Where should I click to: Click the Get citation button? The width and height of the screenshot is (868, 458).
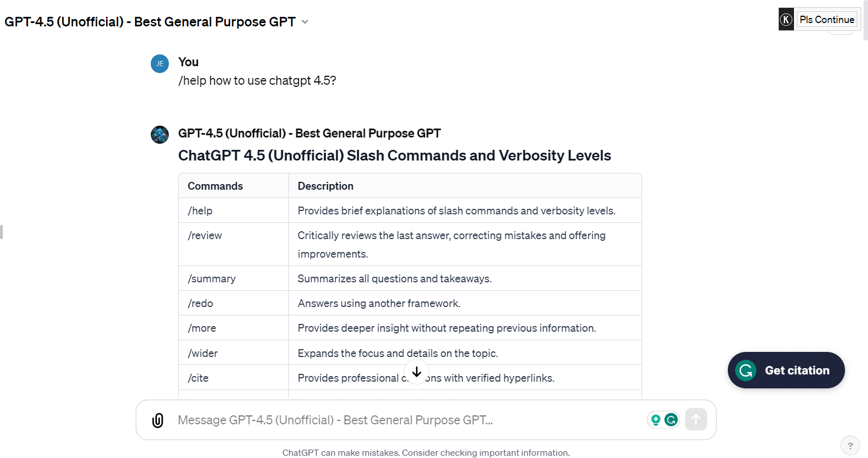[786, 370]
